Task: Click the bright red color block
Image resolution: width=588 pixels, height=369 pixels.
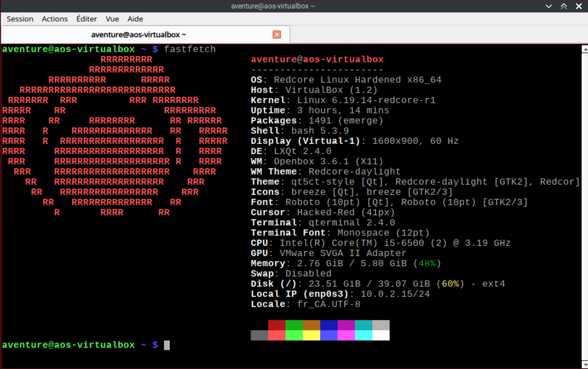Action: coord(277,335)
